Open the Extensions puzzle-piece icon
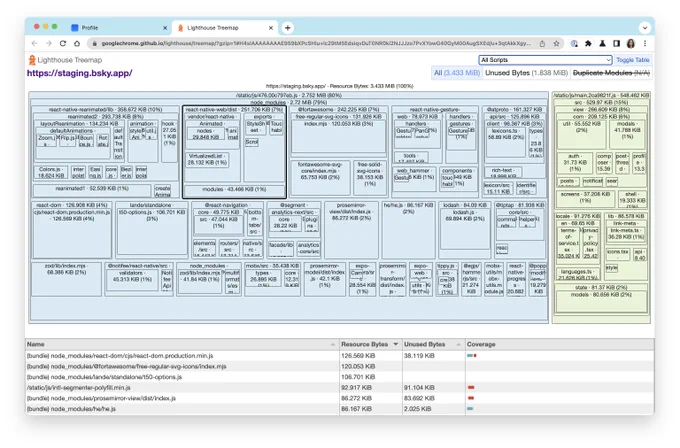Screen dimensions: 680x448 tap(588, 43)
